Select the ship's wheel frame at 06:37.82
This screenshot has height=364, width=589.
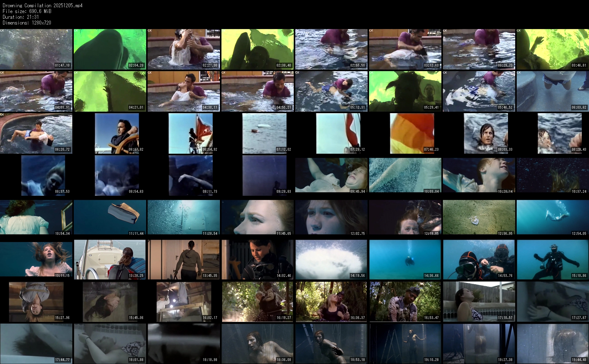[x=117, y=133]
